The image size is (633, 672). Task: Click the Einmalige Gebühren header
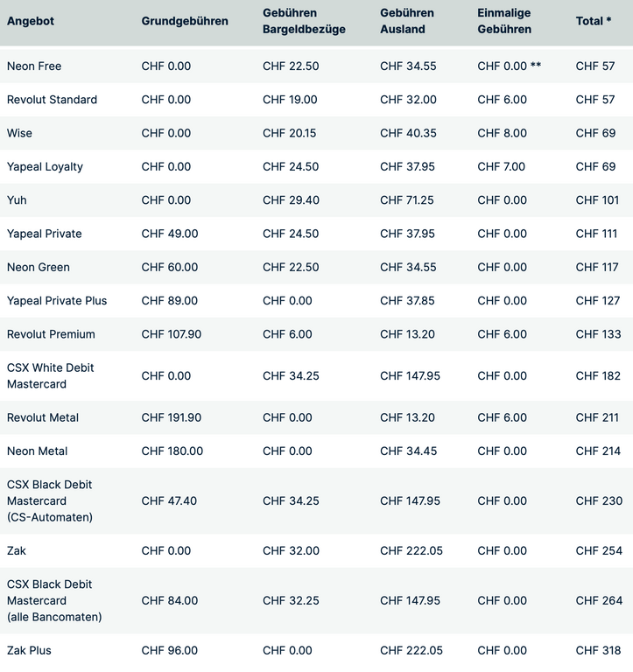point(504,21)
